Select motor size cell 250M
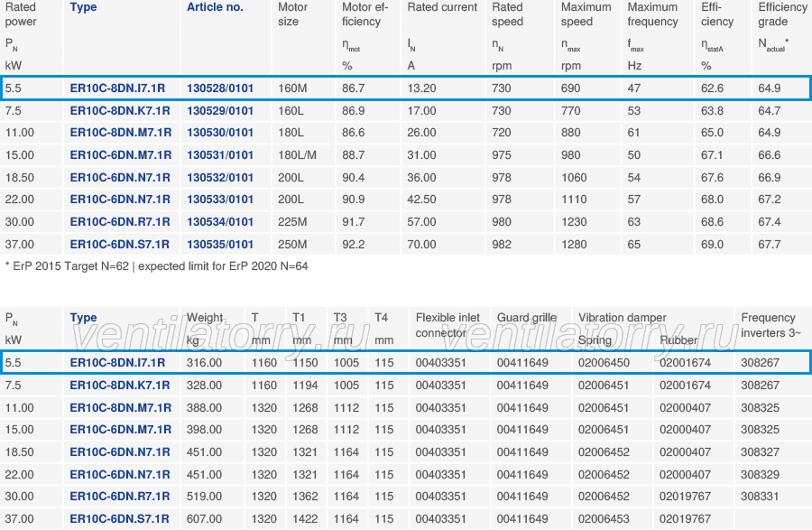 [x=292, y=245]
